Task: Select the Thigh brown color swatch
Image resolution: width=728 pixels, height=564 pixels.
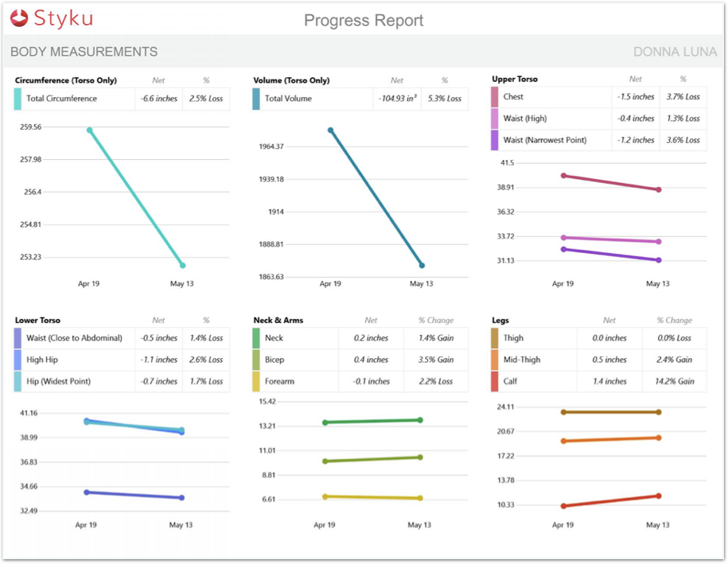Action: [x=494, y=338]
